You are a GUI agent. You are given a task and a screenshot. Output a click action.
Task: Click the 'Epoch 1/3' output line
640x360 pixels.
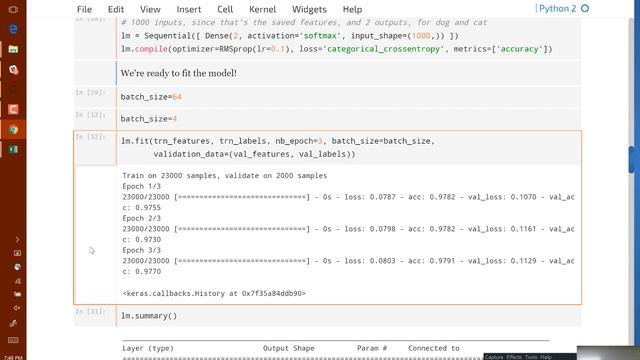click(x=142, y=186)
